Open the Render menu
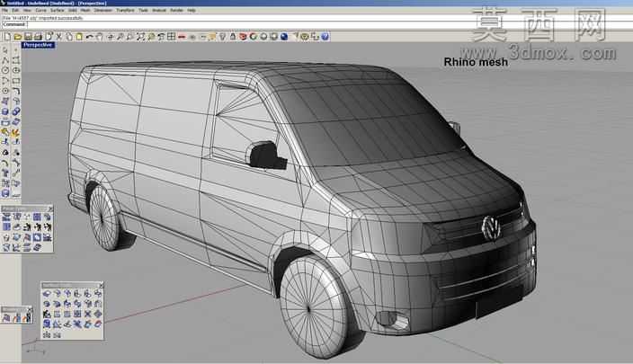 pos(176,10)
